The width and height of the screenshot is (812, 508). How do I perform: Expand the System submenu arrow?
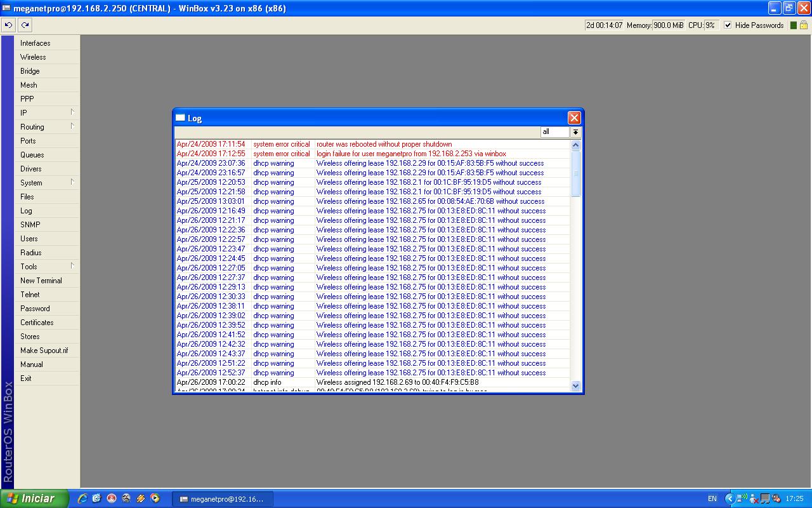[x=72, y=182]
